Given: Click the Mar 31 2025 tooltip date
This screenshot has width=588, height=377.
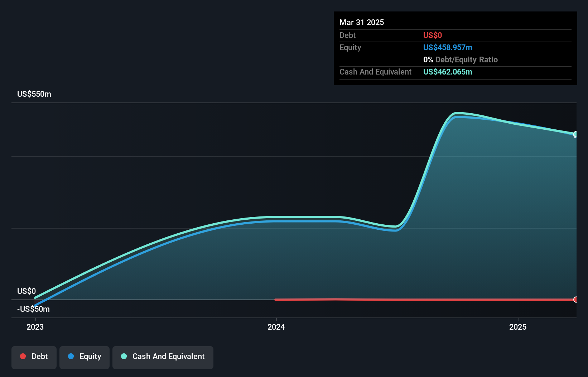Looking at the screenshot, I should tap(362, 22).
